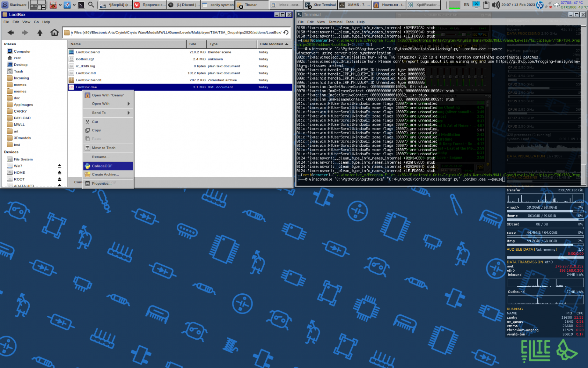Viewport: 588px width, 368px height.
Task: Eject the Win7 device
Action: click(59, 166)
